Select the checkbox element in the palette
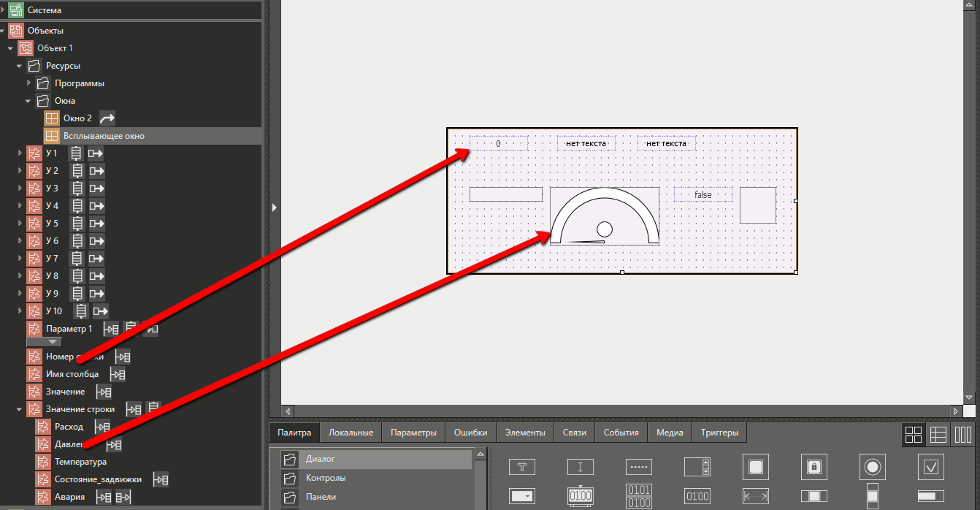Image resolution: width=980 pixels, height=510 pixels. point(930,466)
